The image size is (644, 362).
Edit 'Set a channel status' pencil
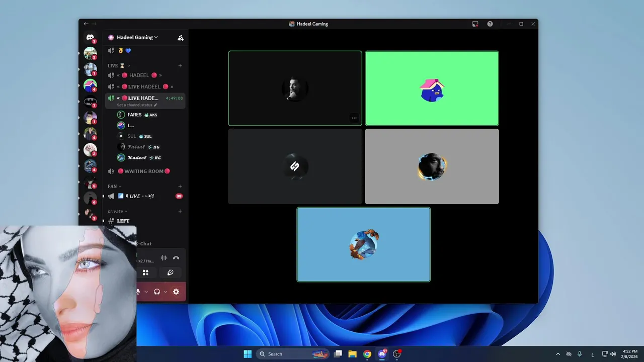click(155, 105)
